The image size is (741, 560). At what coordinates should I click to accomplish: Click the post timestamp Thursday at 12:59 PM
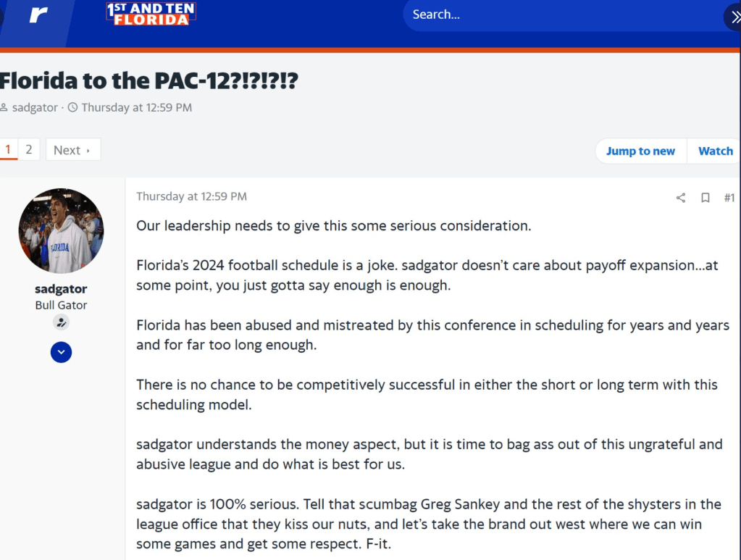coord(191,196)
